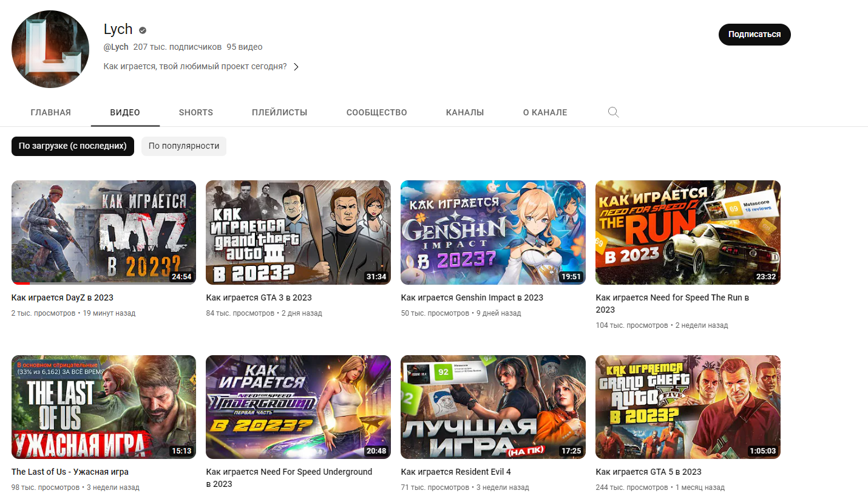Image resolution: width=868 pixels, height=496 pixels.
Task: Click the verified checkmark badge next to Lych
Action: point(143,30)
